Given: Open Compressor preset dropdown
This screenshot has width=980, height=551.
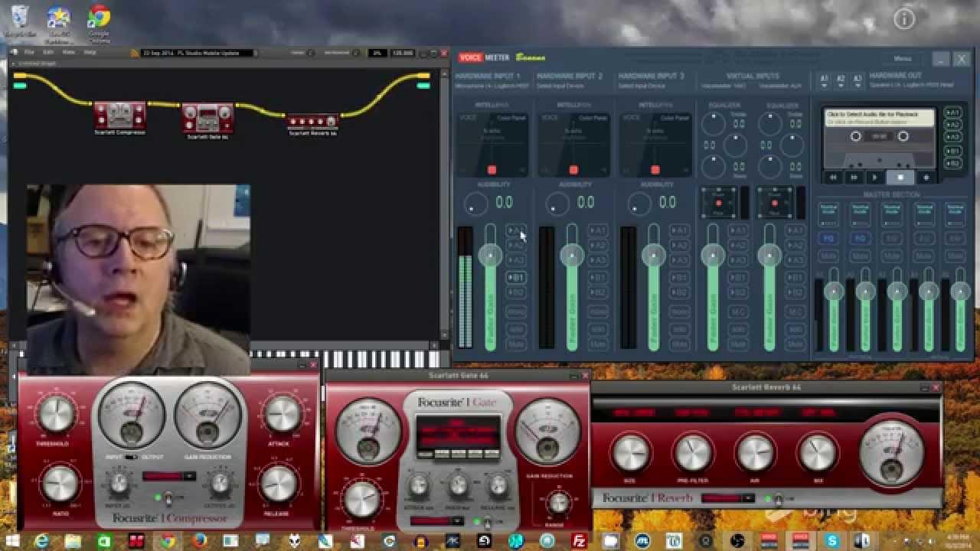Looking at the screenshot, I should pyautogui.click(x=168, y=476).
